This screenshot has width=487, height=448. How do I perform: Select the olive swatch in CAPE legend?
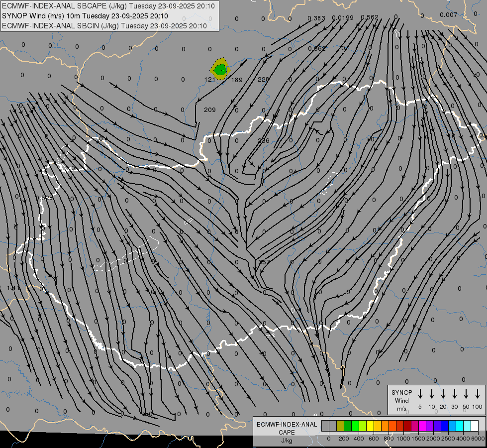pos(340,426)
